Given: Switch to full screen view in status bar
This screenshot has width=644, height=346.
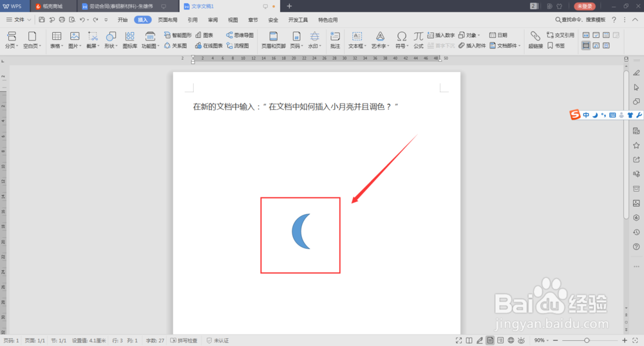Looking at the screenshot, I should pyautogui.click(x=459, y=340).
